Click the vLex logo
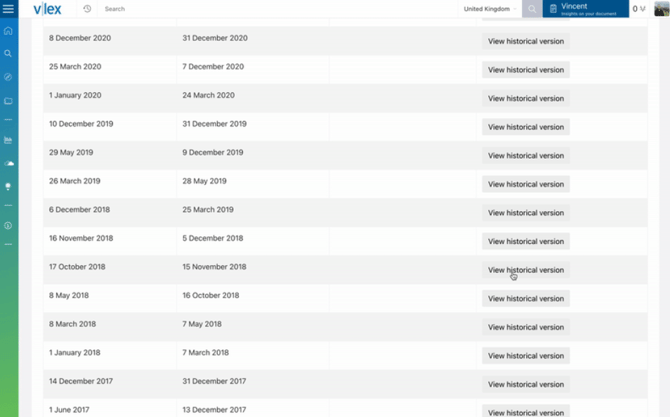 [47, 9]
